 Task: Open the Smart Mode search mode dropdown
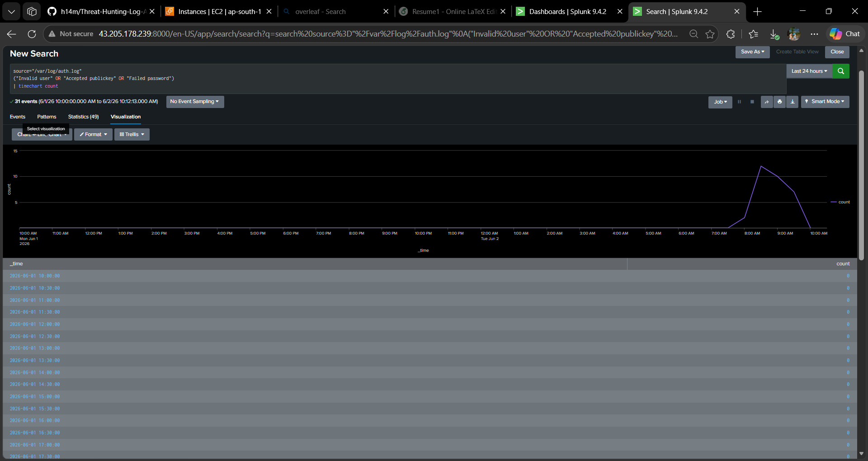(825, 102)
